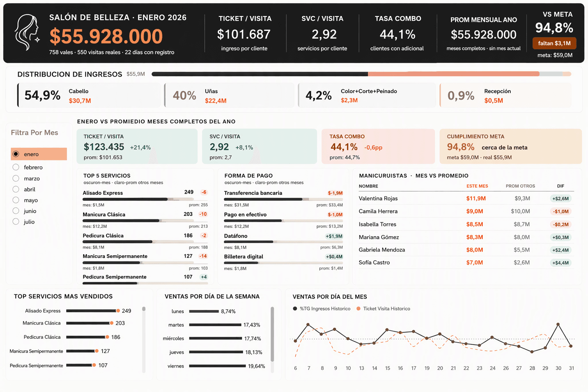Click the salon woman profile logo
Screen dimensions: 588x392
pyautogui.click(x=27, y=33)
